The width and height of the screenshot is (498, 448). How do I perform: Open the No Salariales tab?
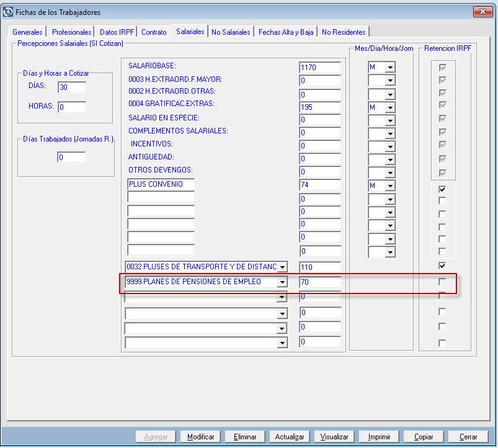tap(231, 32)
